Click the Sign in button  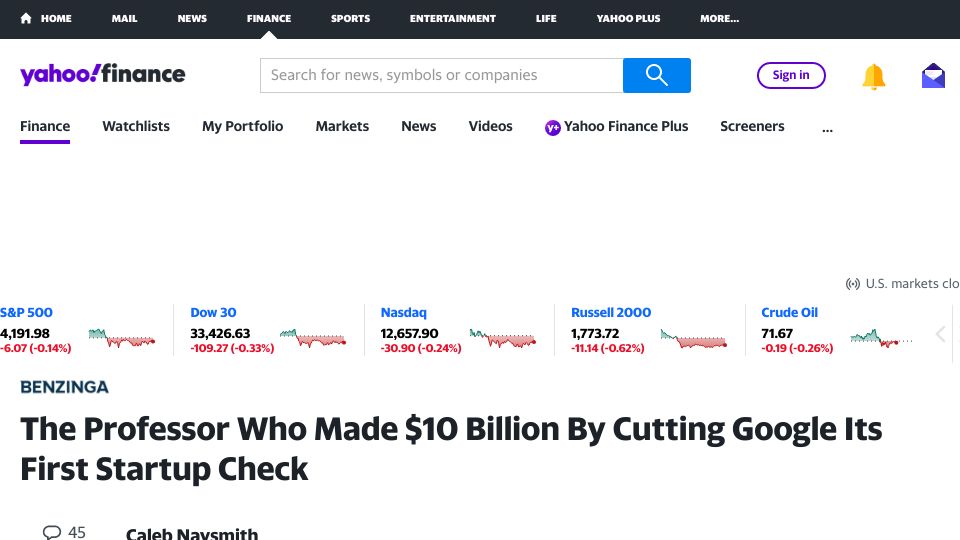791,75
